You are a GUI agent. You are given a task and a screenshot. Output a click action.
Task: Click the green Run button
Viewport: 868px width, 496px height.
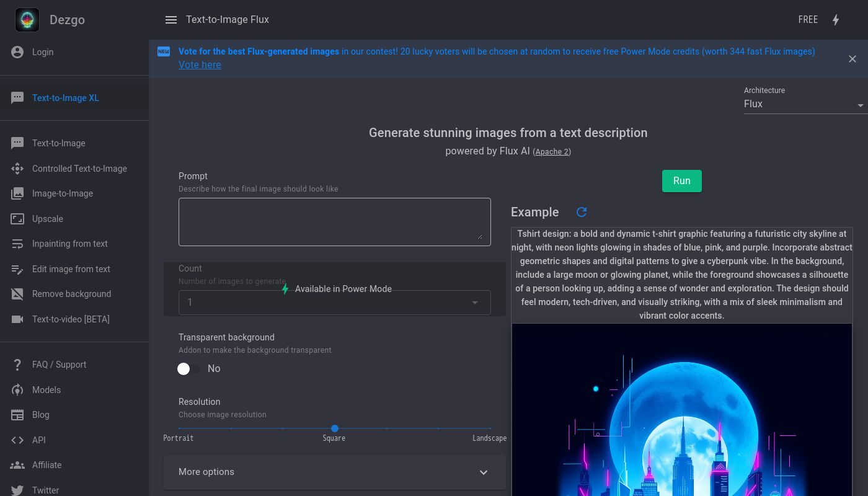(x=682, y=181)
